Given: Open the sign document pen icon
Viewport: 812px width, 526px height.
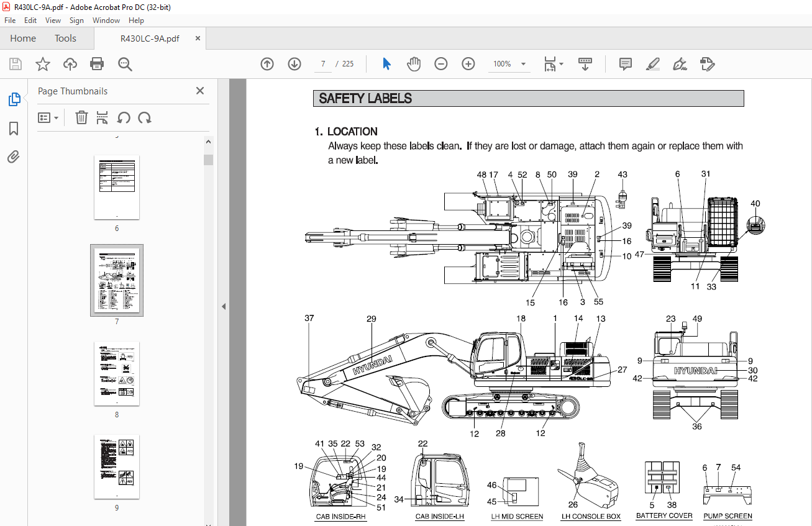Looking at the screenshot, I should 680,64.
